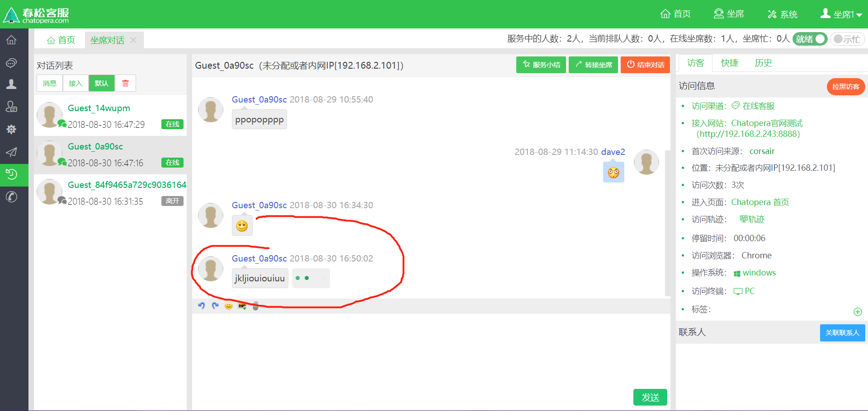Close the 坐席对话 tab
The height and width of the screenshot is (411, 868).
133,40
